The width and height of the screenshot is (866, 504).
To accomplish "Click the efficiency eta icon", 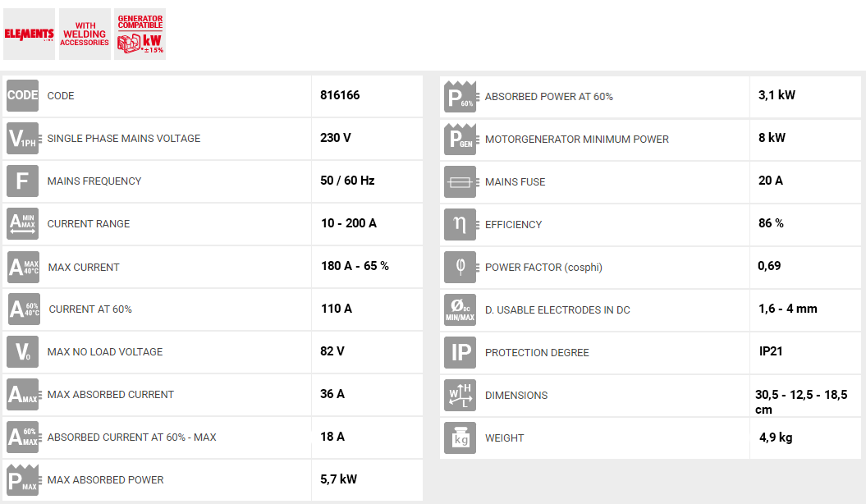I will [x=460, y=224].
